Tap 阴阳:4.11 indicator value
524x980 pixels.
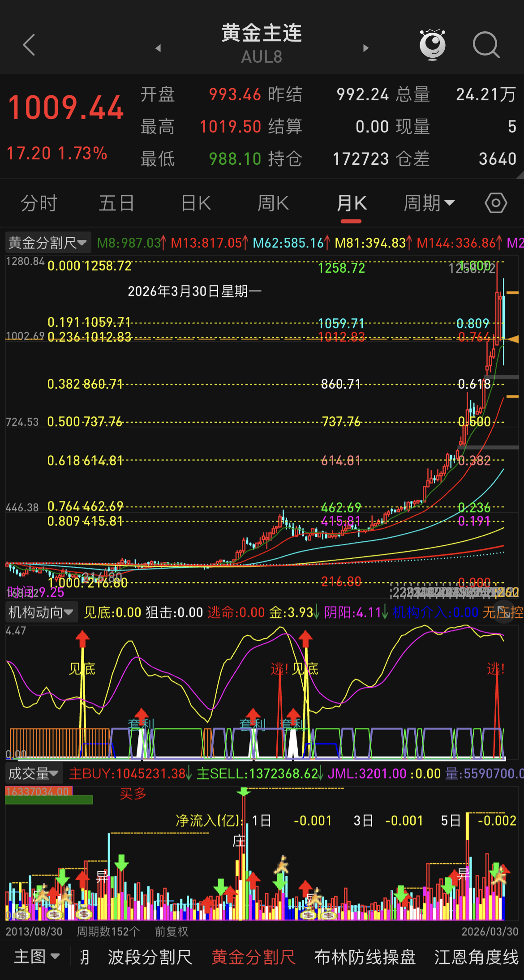point(356,612)
